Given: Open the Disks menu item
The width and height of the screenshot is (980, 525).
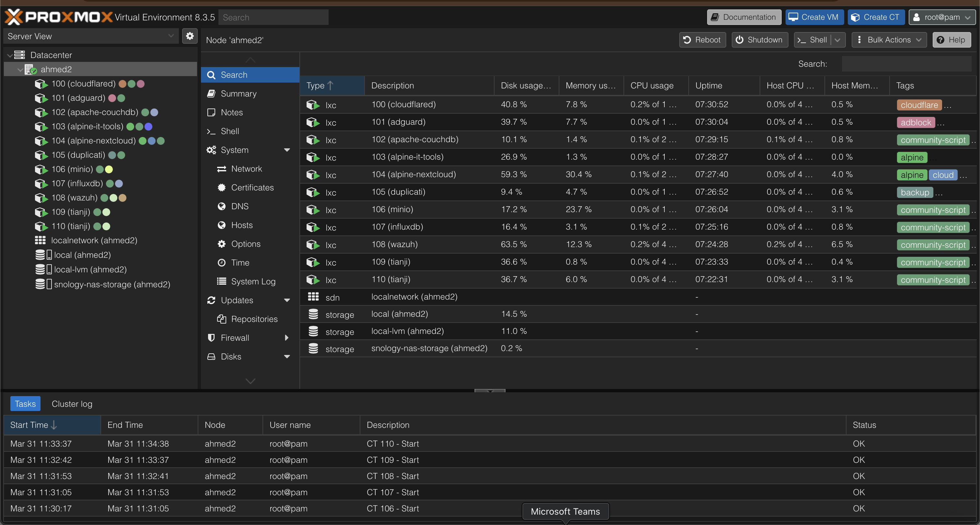Looking at the screenshot, I should click(250, 357).
